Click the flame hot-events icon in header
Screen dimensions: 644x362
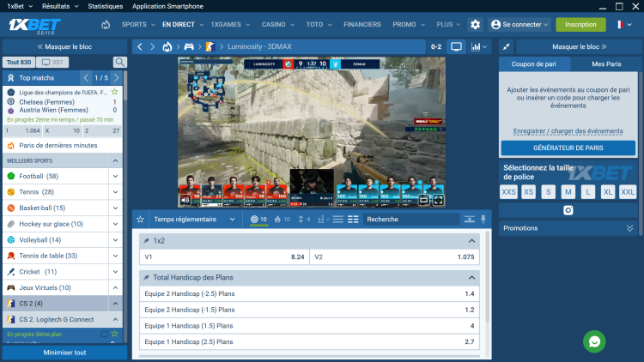click(x=106, y=25)
